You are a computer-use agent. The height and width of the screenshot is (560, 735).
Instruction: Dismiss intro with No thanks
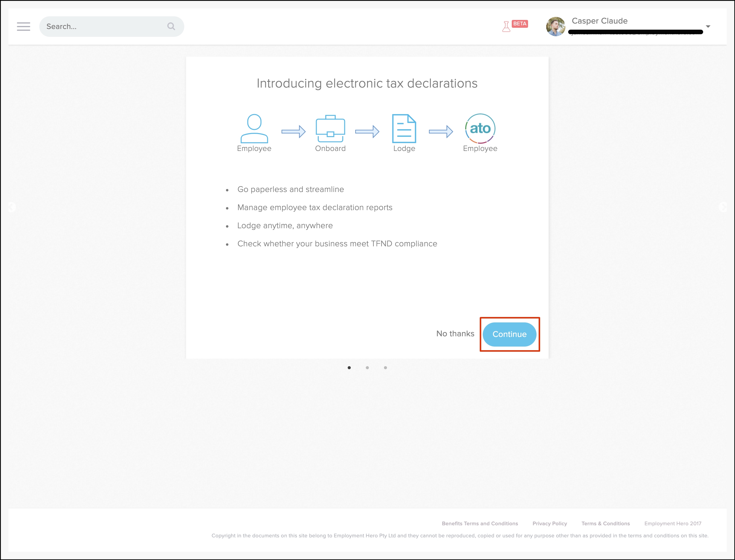(x=455, y=334)
